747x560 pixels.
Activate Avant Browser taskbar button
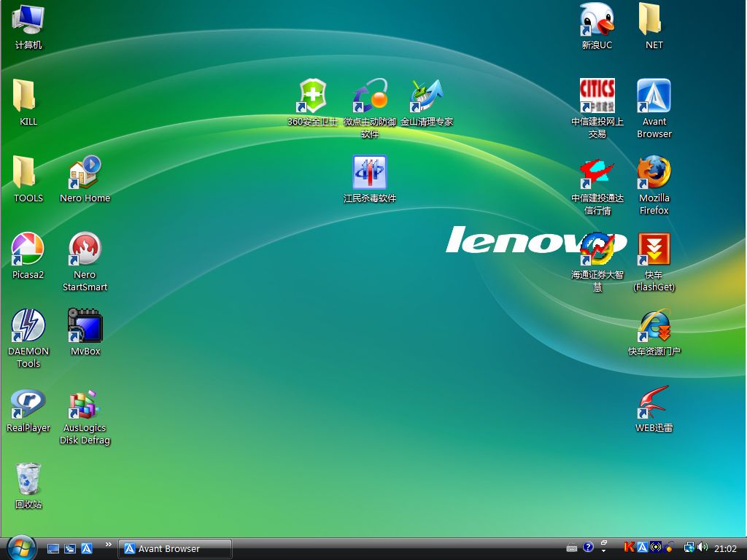click(x=175, y=548)
